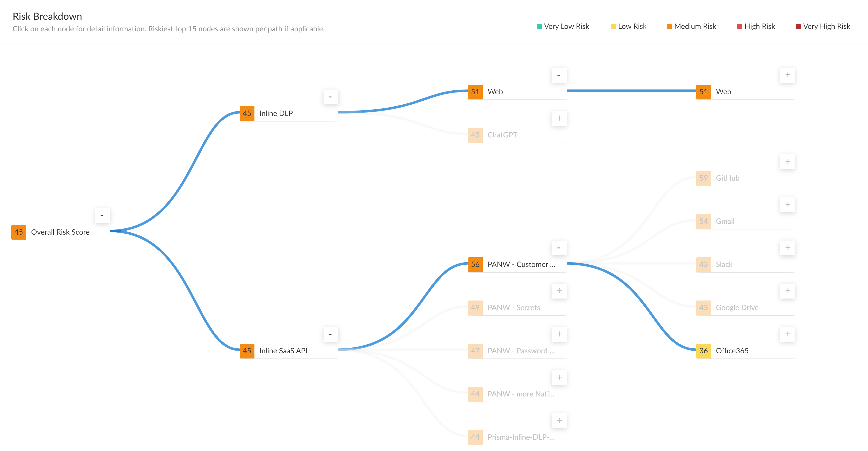
Task: Collapse the PANW - Customer node
Action: click(x=559, y=248)
